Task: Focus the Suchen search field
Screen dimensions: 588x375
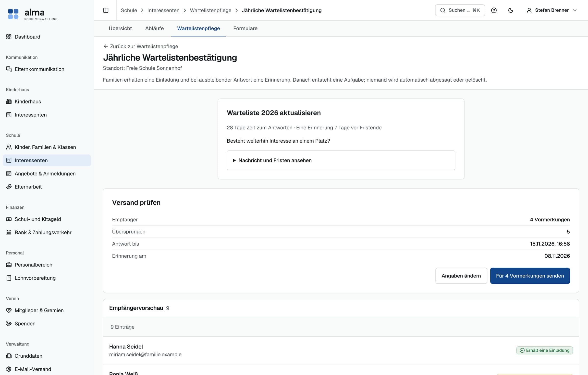Action: click(x=460, y=10)
